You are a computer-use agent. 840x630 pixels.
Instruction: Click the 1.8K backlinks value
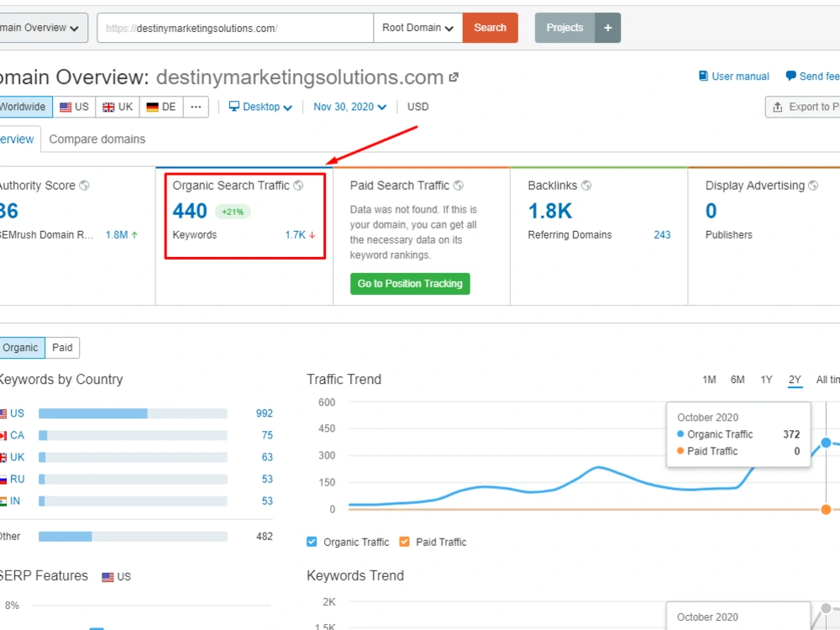pos(550,211)
